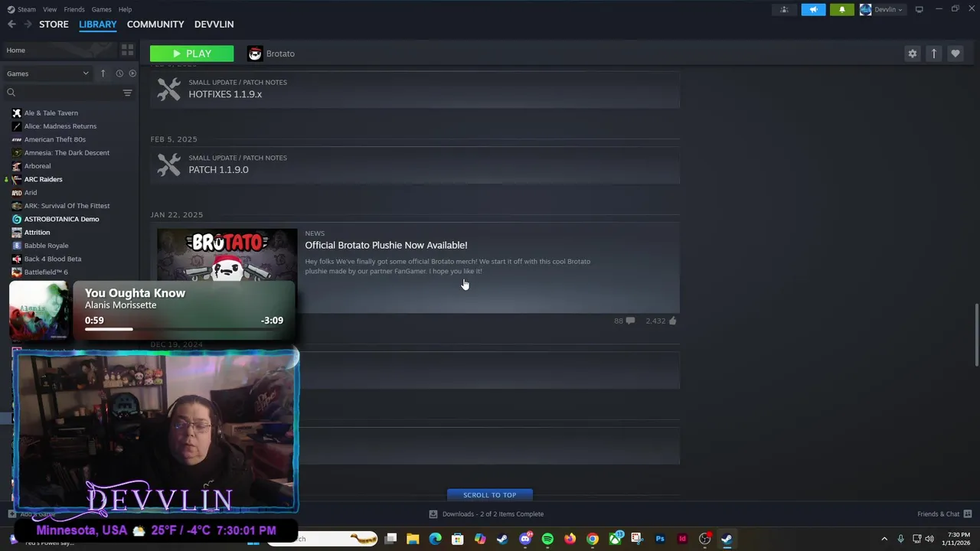Open the Help menu
This screenshot has width=980, height=551.
coord(125,9)
